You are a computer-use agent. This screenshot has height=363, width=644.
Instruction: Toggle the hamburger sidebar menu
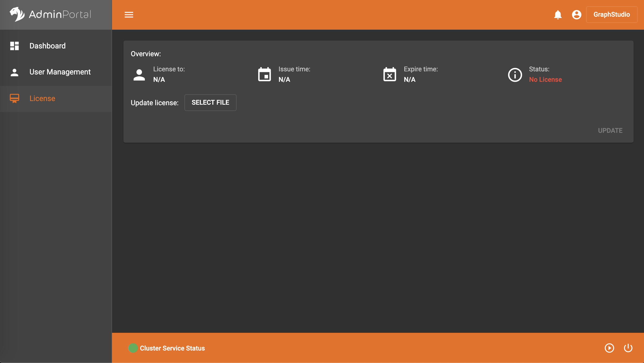(x=129, y=15)
